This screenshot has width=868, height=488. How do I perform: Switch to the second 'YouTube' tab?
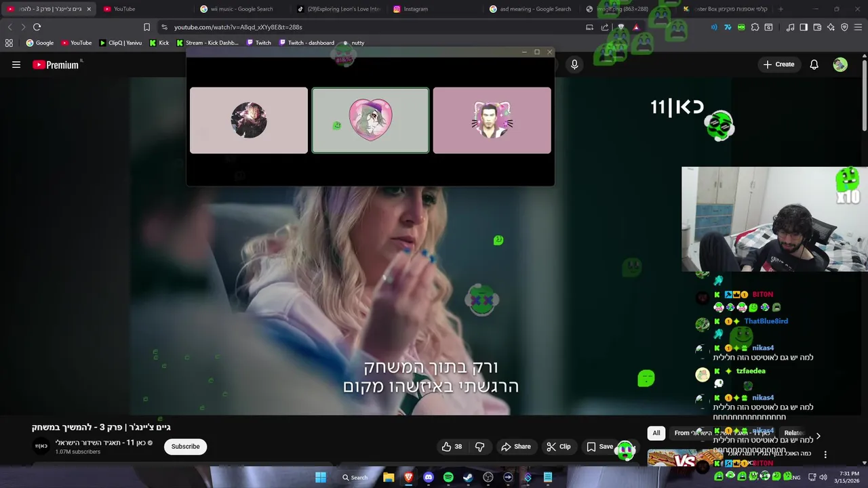146,9
